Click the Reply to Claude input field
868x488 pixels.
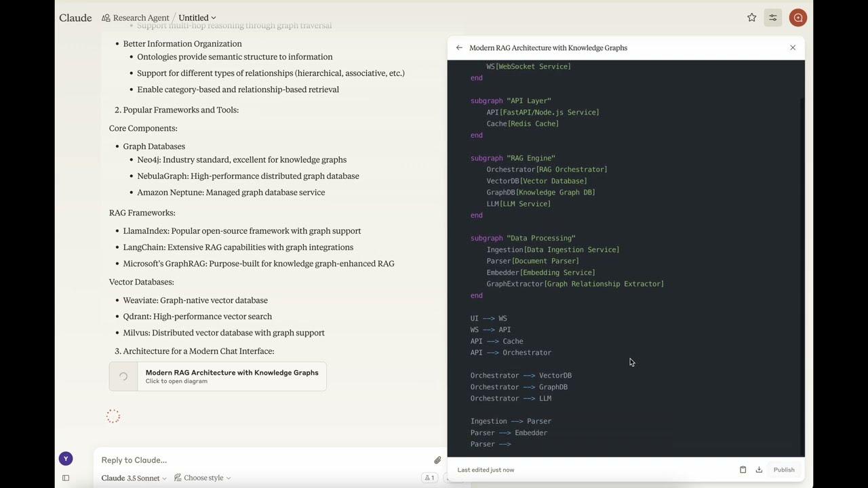click(x=261, y=460)
